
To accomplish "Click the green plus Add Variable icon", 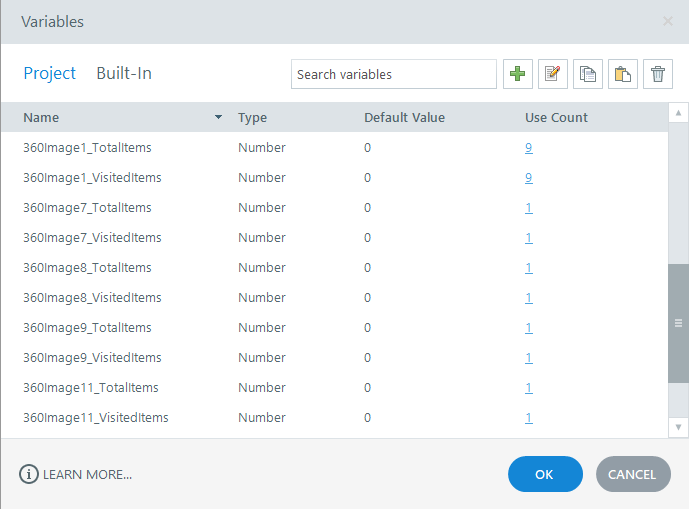I will pyautogui.click(x=518, y=74).
